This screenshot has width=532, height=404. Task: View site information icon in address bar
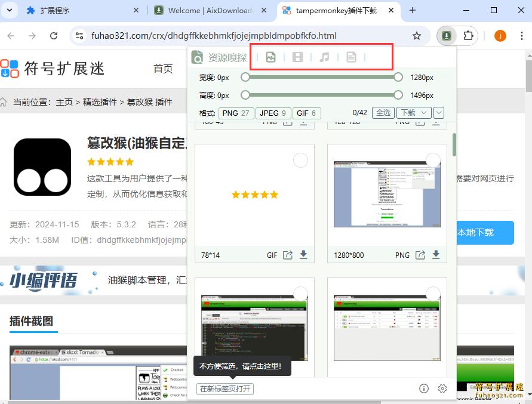click(x=79, y=36)
